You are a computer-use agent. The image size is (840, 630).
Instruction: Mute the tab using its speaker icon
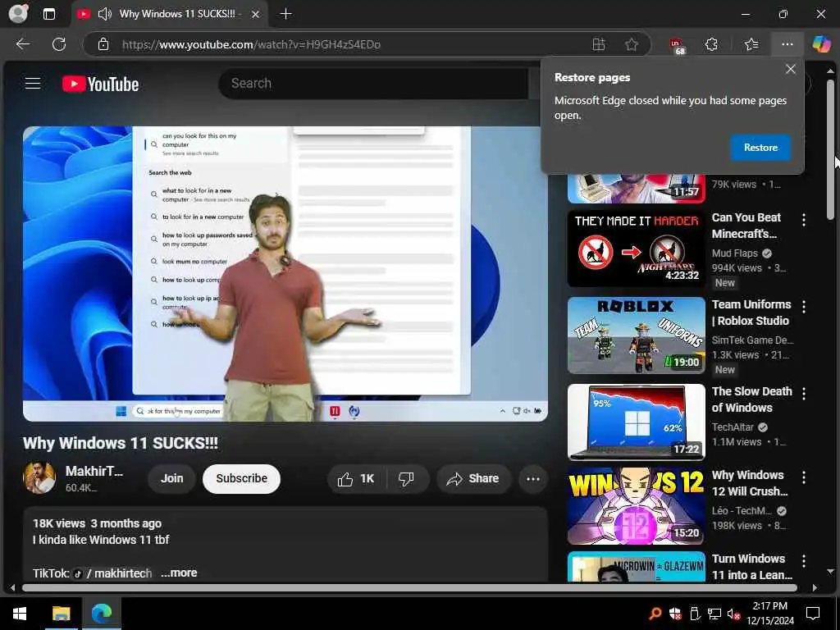tap(104, 14)
